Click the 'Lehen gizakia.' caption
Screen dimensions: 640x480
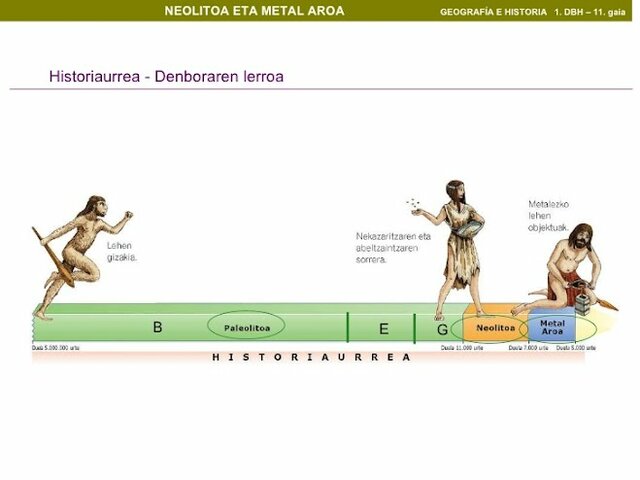(x=122, y=251)
